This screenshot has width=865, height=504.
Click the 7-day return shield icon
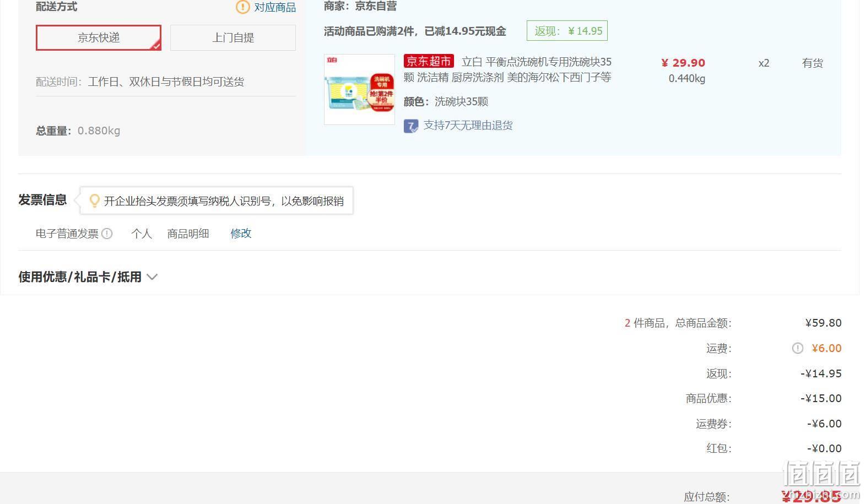[x=411, y=126]
